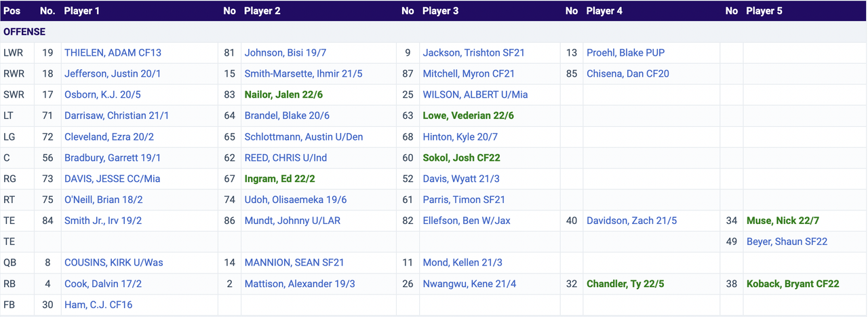
Task: Click Ingram, Ed right guard link
Action: tap(289, 179)
